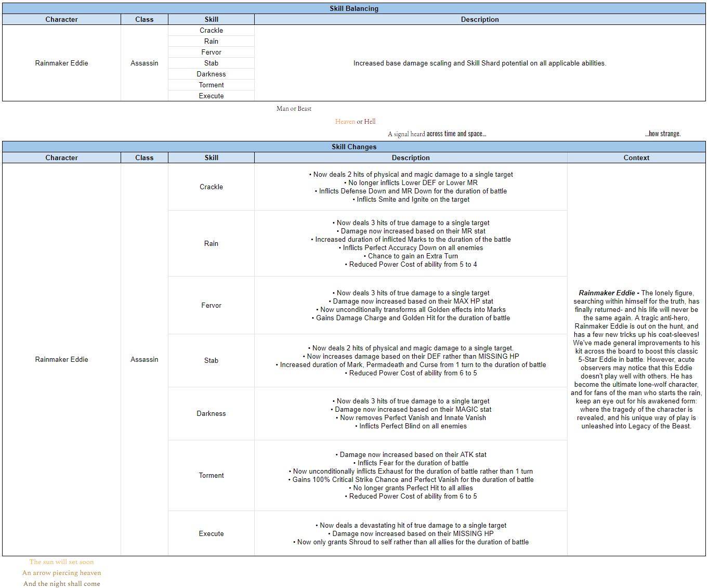This screenshot has width=708, height=588.
Task: Click 'Reduced Power Cost of ability from 5 to 4'
Action: tap(411, 264)
